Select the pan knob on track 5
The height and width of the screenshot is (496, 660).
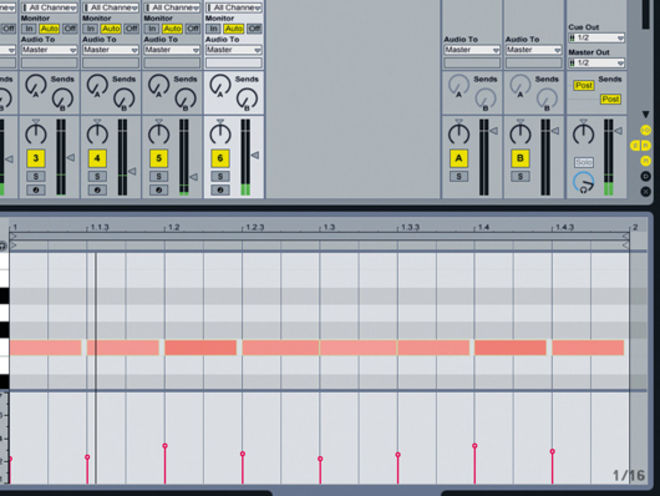coord(159,133)
